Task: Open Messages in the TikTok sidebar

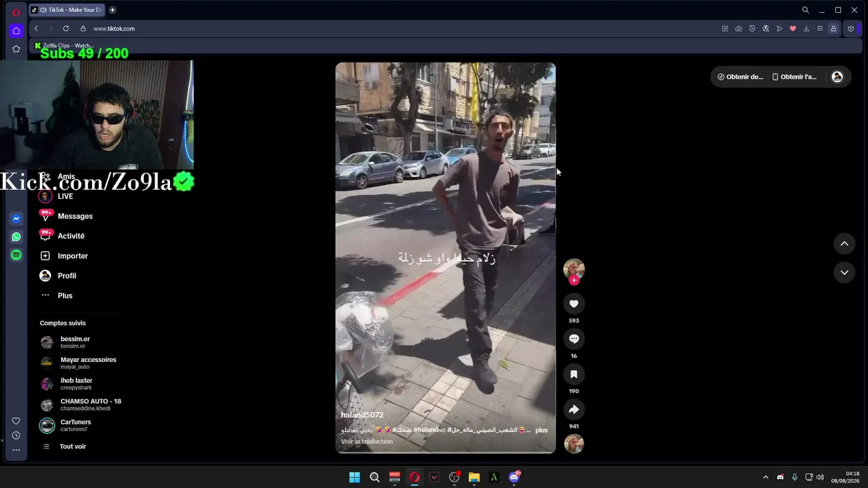Action: coord(66,216)
